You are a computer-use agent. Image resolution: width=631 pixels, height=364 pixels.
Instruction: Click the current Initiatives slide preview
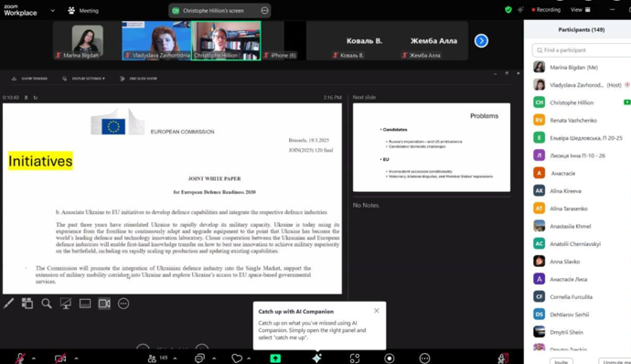point(172,198)
